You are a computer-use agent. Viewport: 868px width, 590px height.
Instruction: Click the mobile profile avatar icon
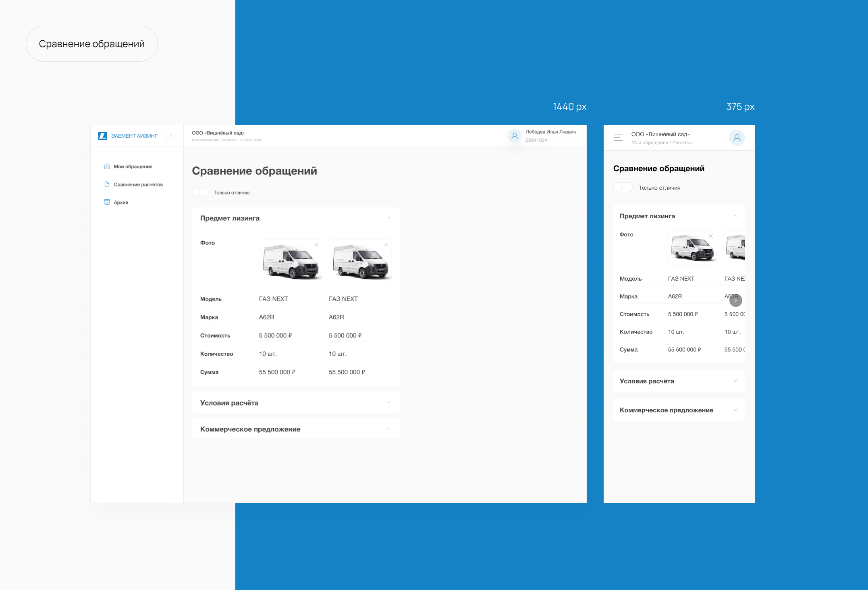tap(737, 138)
